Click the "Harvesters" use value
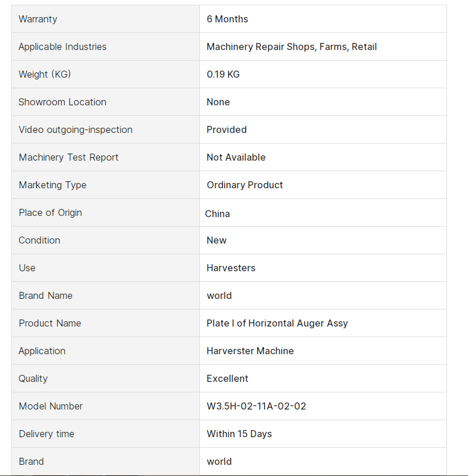 [x=231, y=268]
